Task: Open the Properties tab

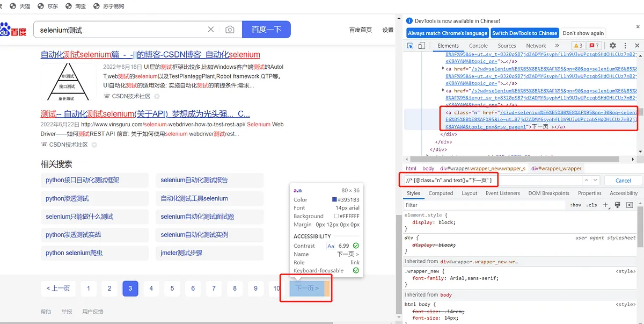Action: pyautogui.click(x=590, y=193)
